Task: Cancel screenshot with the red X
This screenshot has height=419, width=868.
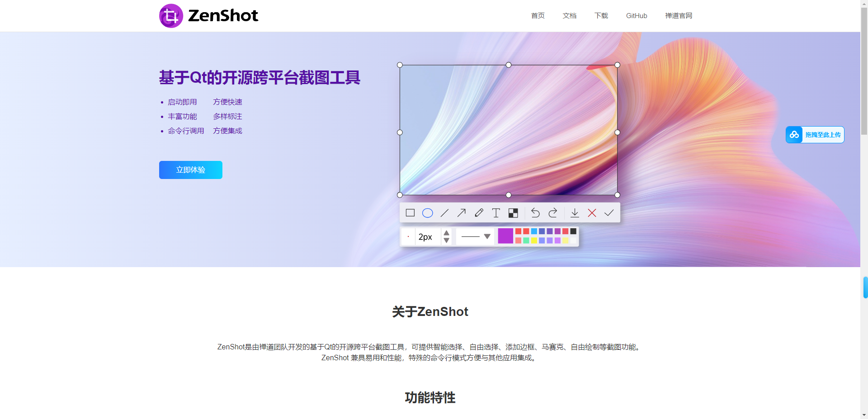Action: [x=592, y=213]
